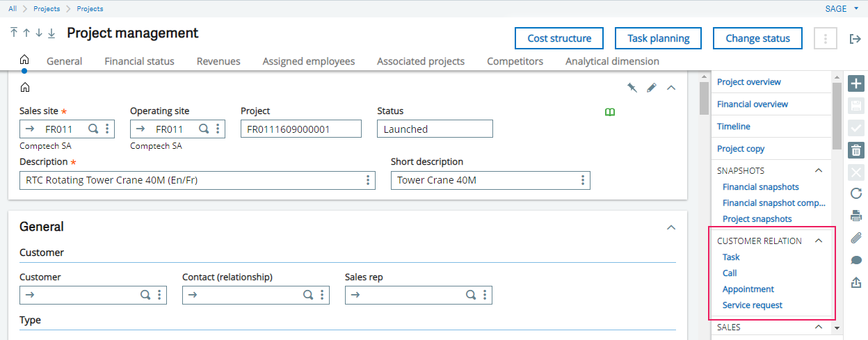Search Customer with magnifier icon

coord(145,295)
